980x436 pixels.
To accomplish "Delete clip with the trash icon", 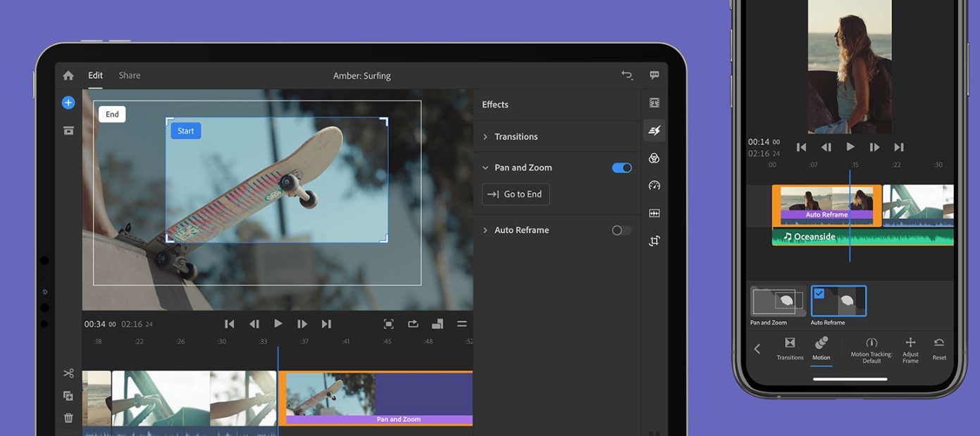I will (68, 418).
